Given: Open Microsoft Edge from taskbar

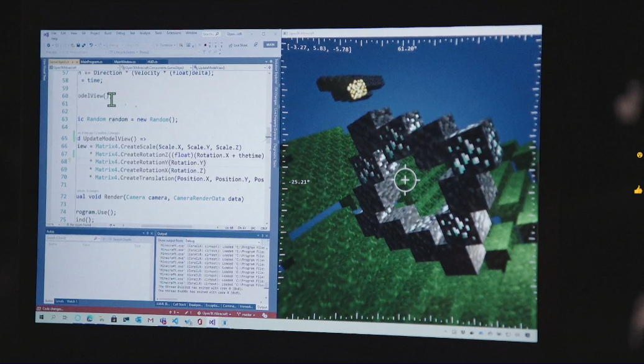Looking at the screenshot, I should tap(90, 319).
